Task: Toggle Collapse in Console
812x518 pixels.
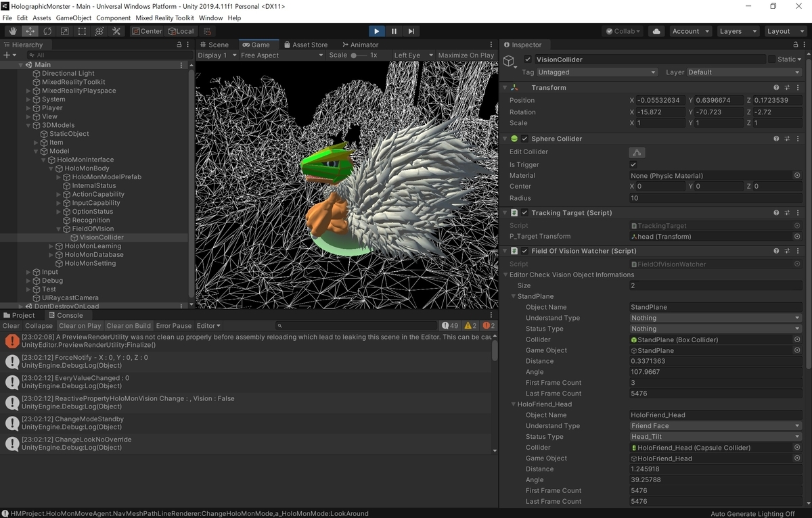Action: tap(39, 326)
